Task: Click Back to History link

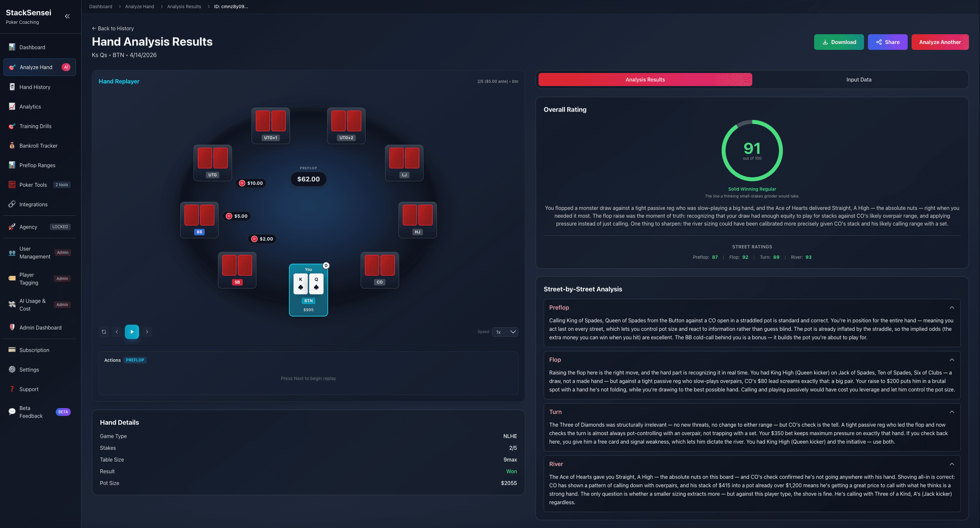Action: pyautogui.click(x=113, y=29)
